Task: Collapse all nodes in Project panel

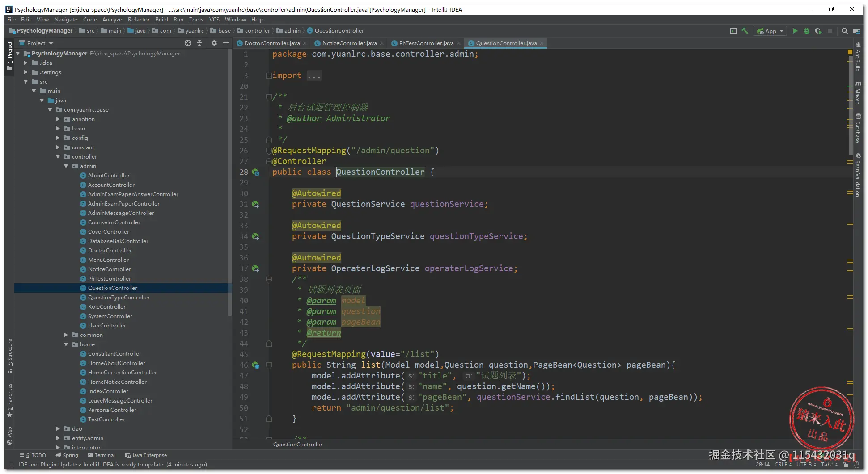Action: 199,43
